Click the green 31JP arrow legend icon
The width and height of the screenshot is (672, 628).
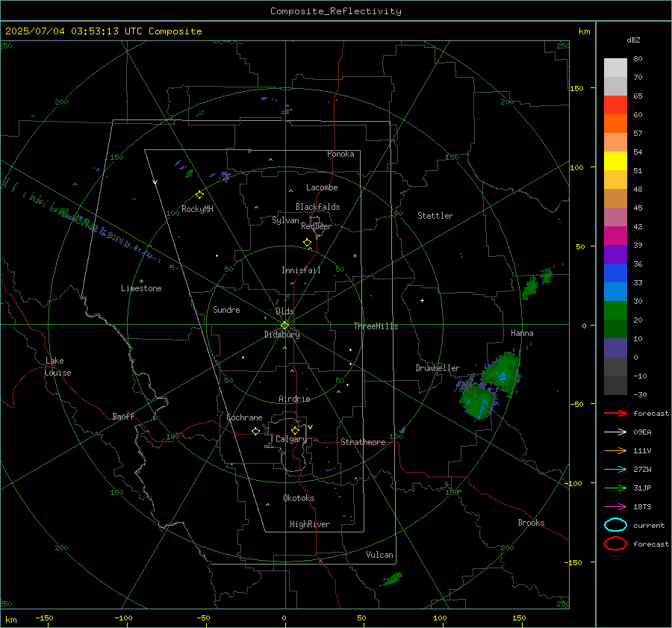coord(615,488)
